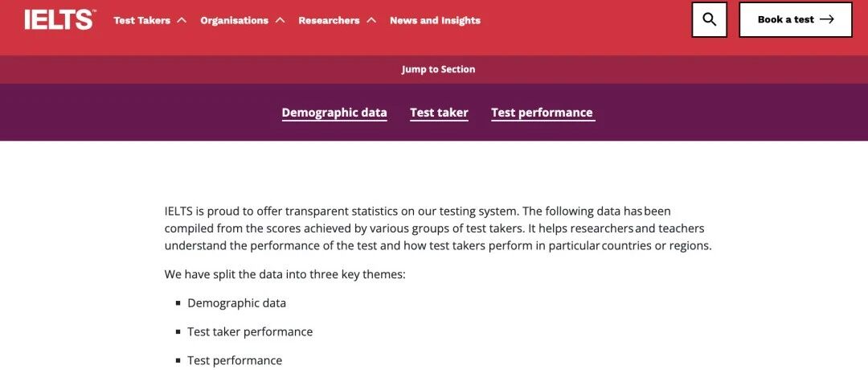Go to News and Insights
The image size is (868, 370).
[435, 20]
